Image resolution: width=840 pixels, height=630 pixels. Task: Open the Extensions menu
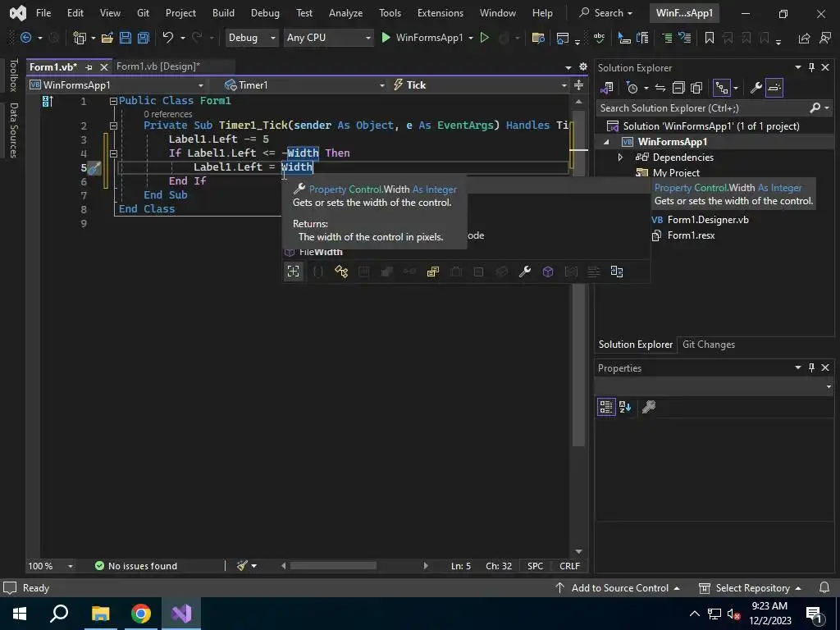click(441, 13)
